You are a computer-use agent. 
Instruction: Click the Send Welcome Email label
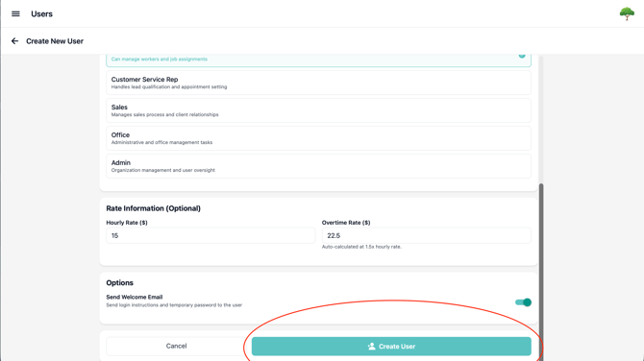[x=135, y=297]
